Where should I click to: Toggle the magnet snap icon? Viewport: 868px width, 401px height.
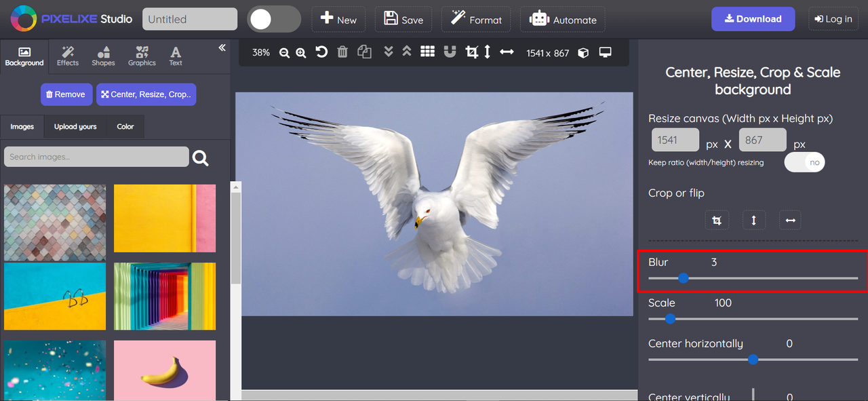coord(450,52)
